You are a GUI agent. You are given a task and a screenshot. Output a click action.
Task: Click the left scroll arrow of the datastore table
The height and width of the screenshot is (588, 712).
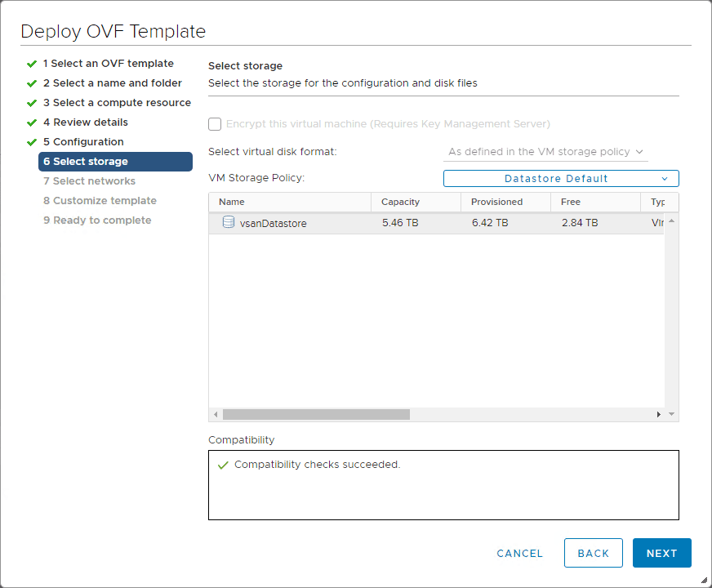tap(215, 414)
